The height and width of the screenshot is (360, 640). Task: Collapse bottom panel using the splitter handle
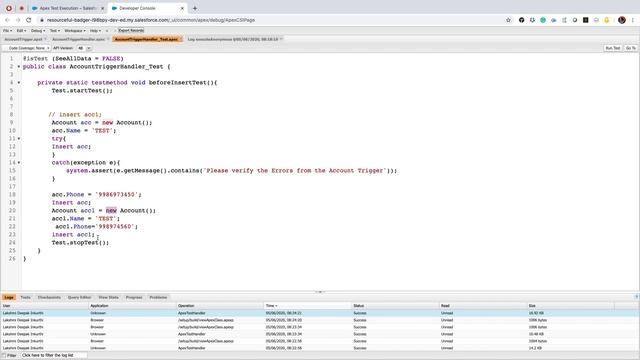320,292
